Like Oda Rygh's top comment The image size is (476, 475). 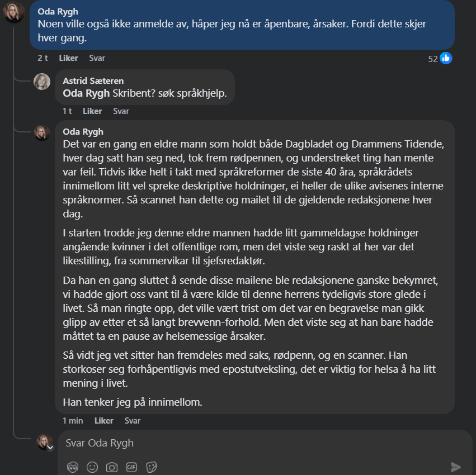[x=68, y=58]
